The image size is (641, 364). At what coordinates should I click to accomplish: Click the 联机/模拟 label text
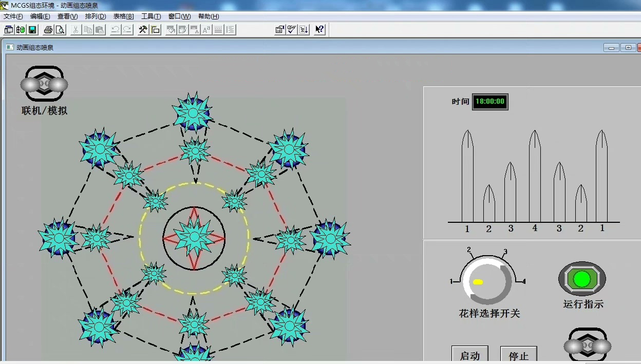click(x=45, y=110)
